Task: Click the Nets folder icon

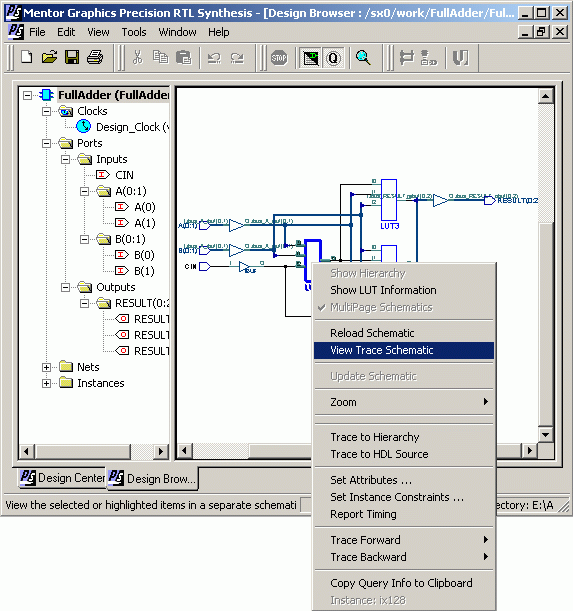Action: (x=66, y=367)
